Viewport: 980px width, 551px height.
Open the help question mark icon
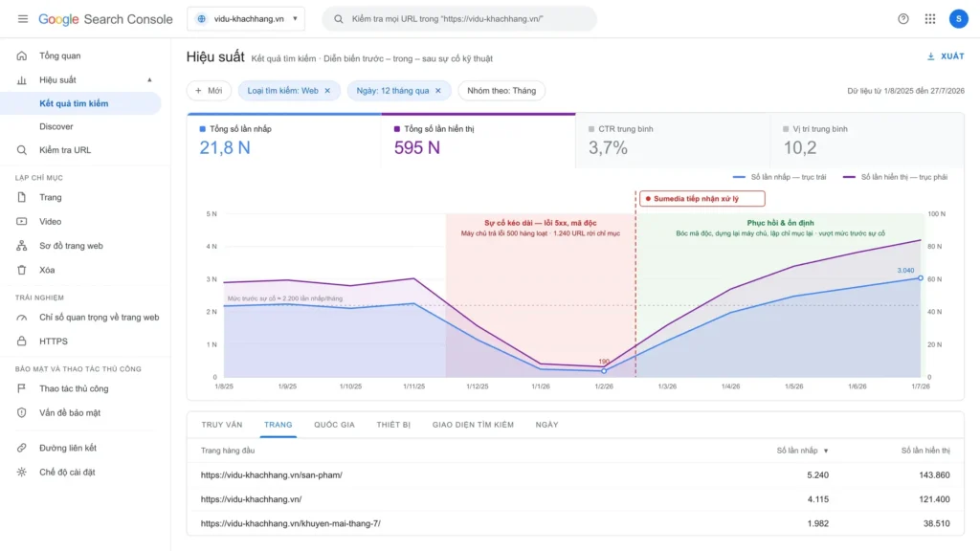(903, 19)
